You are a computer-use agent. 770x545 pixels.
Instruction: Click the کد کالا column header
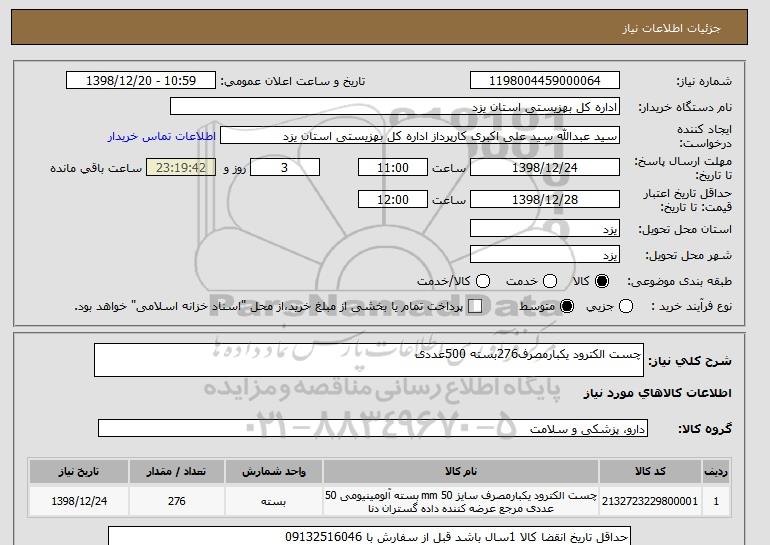click(650, 471)
